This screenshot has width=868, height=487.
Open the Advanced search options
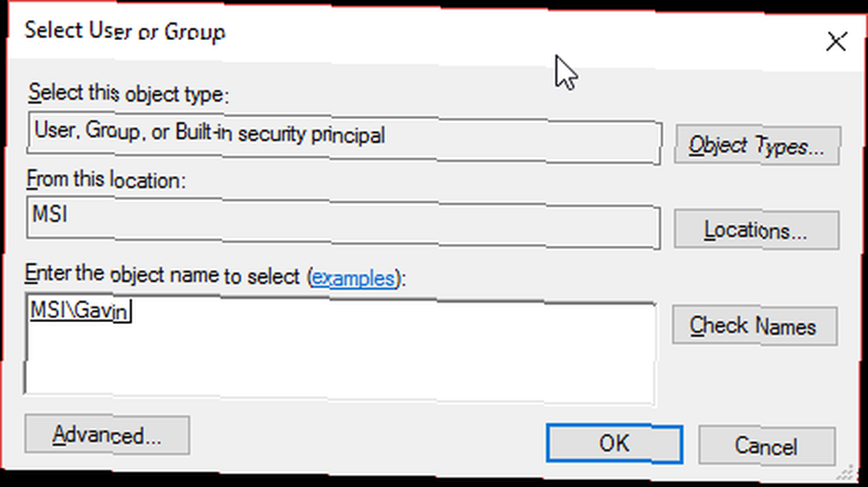[107, 435]
